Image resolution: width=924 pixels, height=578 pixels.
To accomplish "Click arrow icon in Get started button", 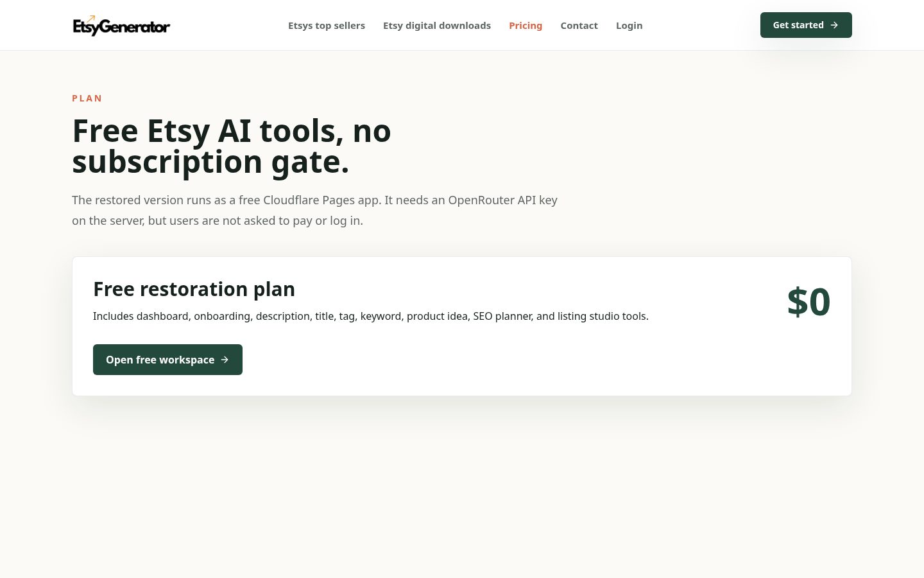I will pos(834,25).
